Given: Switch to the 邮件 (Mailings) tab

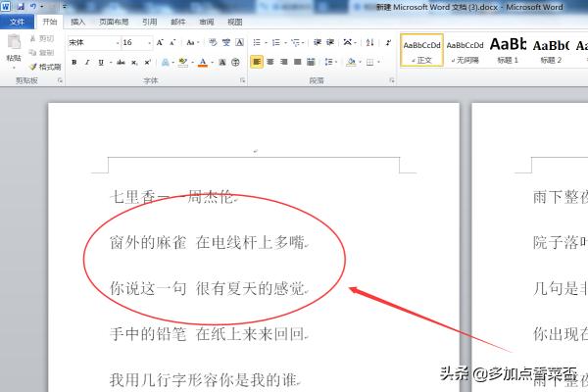Looking at the screenshot, I should (178, 22).
